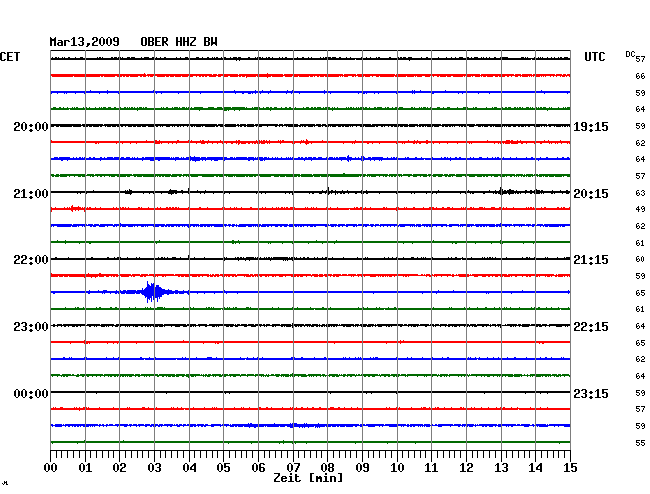Screen dimensions: 650x494
Task: Select minute 04 on the time axis
Action: click(189, 468)
